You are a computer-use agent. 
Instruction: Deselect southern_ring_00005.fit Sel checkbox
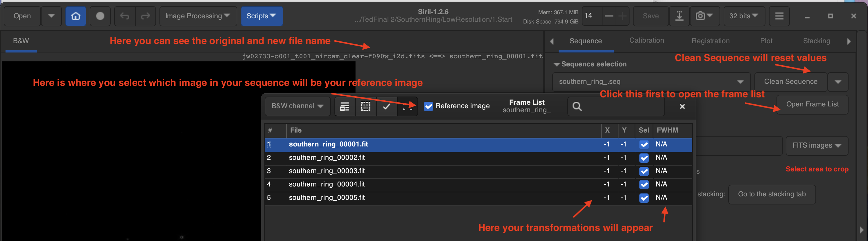coord(644,197)
